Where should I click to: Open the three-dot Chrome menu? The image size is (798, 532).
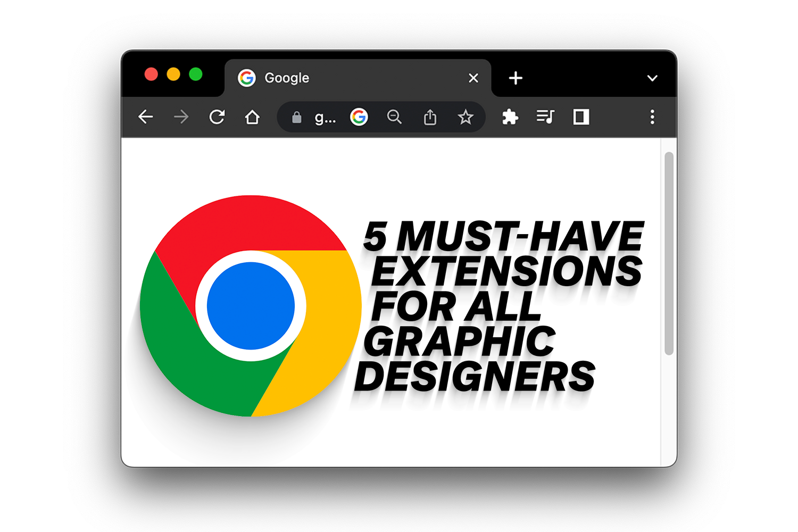pyautogui.click(x=652, y=117)
